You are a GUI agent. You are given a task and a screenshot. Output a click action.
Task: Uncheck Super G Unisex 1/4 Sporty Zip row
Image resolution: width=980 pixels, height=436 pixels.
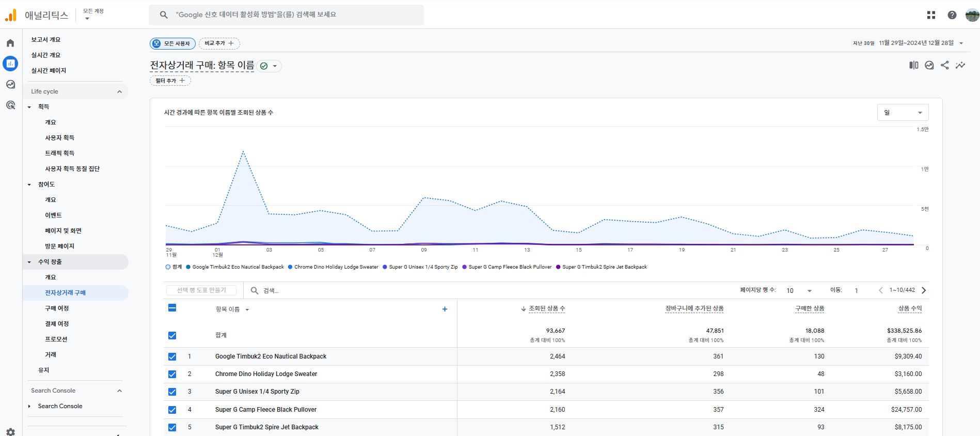[172, 392]
